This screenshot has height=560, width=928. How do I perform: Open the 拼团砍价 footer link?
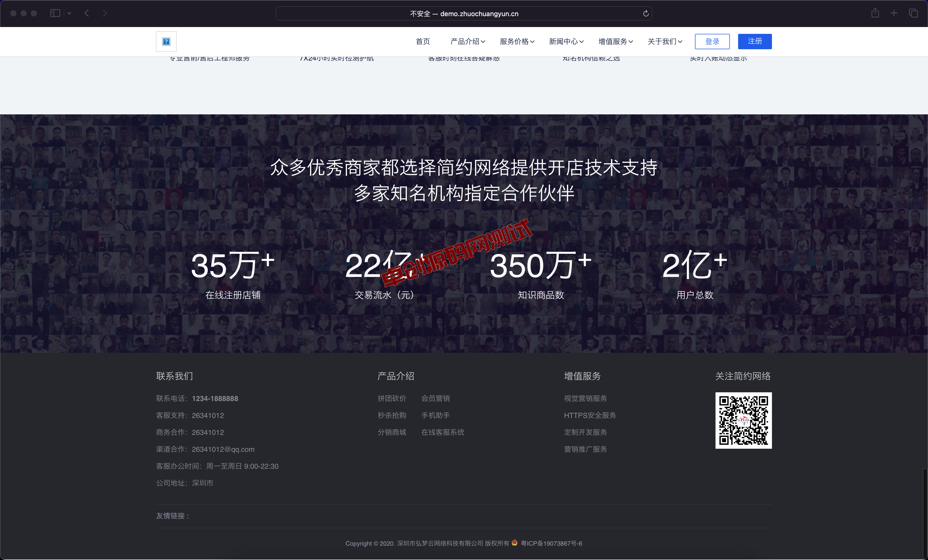click(x=392, y=398)
